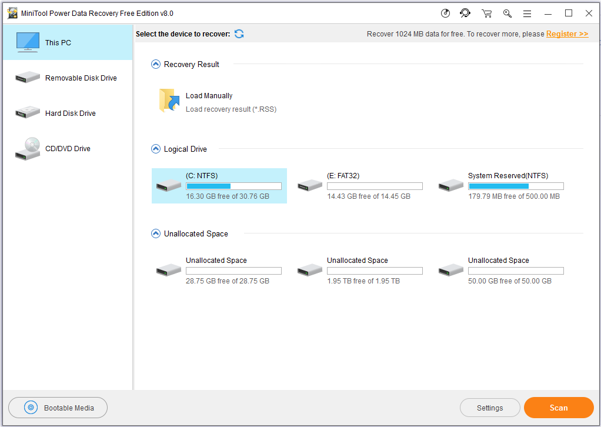Switch to Removable Disk Drive tab
This screenshot has width=603, height=428.
pyautogui.click(x=68, y=78)
